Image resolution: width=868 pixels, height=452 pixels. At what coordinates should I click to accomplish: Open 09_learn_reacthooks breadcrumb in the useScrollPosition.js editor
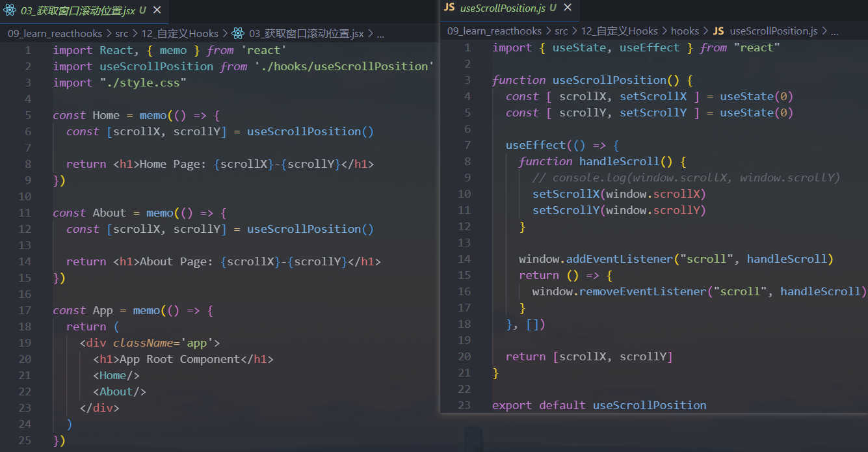(x=495, y=31)
